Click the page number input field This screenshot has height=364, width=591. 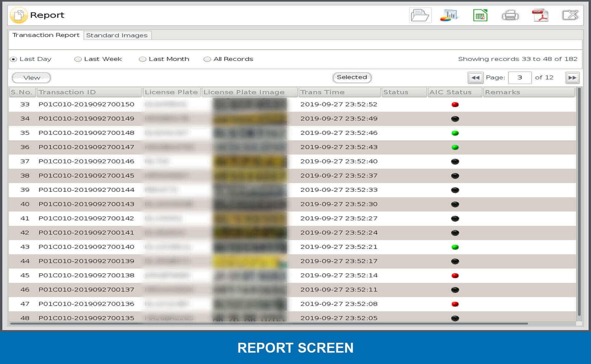tap(520, 77)
